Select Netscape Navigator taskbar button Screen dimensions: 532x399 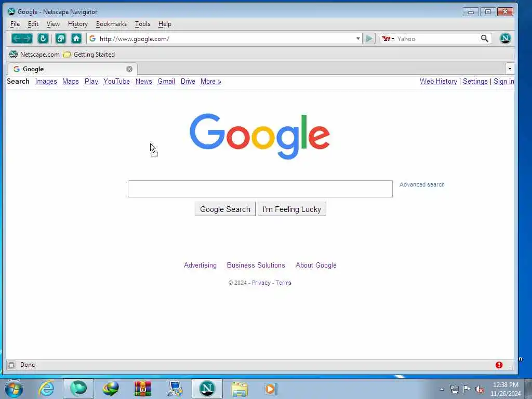pos(207,389)
